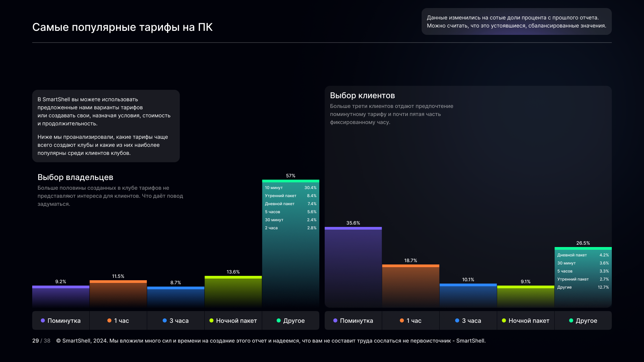Click 'Дневной пакет' 4.2% row
Image resolution: width=644 pixels, height=362 pixels.
click(x=583, y=255)
